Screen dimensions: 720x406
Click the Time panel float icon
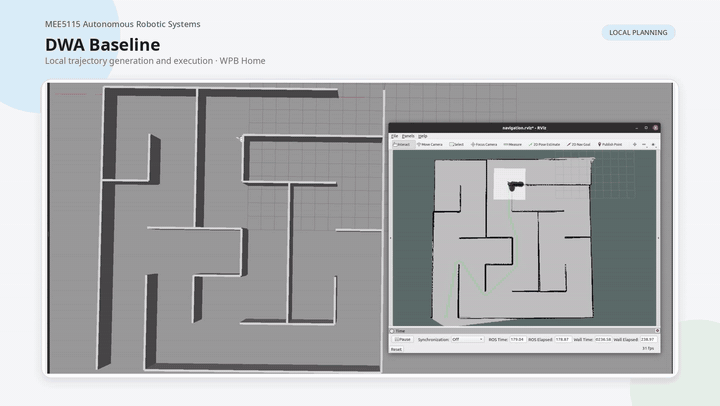[x=392, y=331]
